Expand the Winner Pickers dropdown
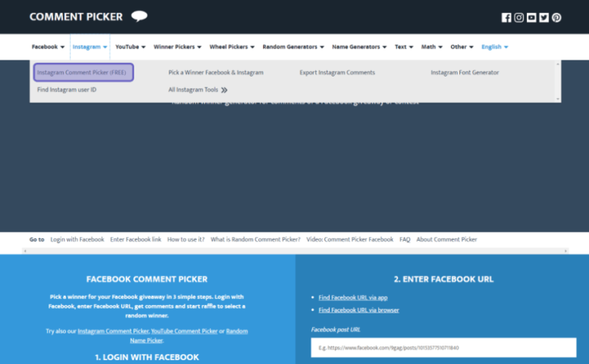 (x=177, y=47)
